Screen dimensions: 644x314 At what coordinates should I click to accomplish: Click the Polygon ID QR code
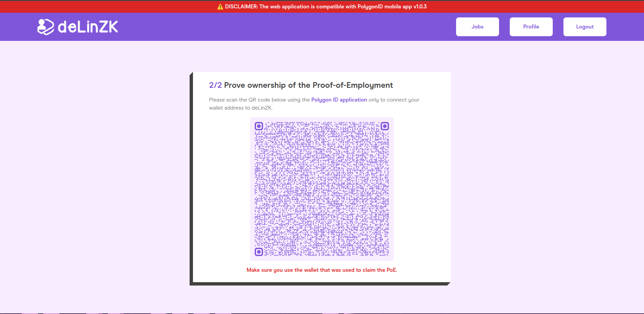[322, 189]
